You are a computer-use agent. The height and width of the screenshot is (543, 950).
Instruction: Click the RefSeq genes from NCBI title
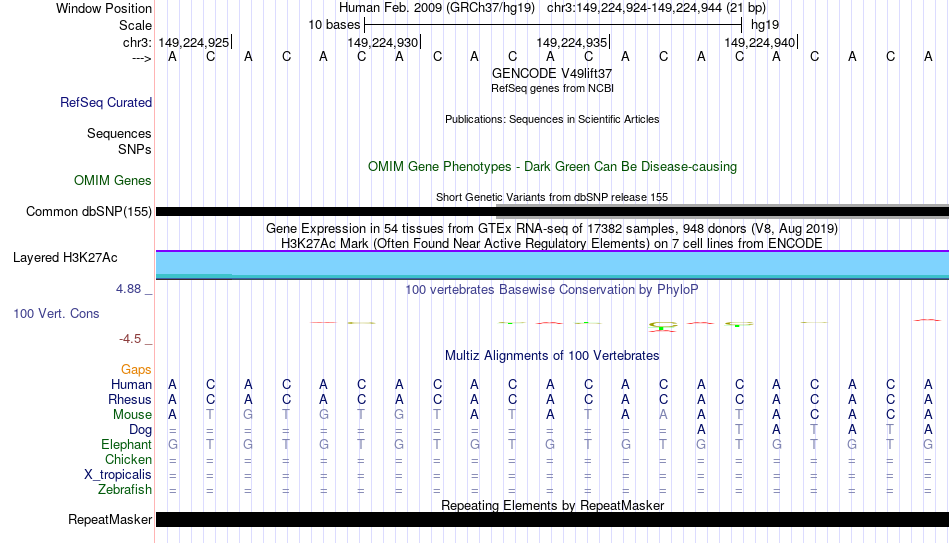tap(552, 88)
